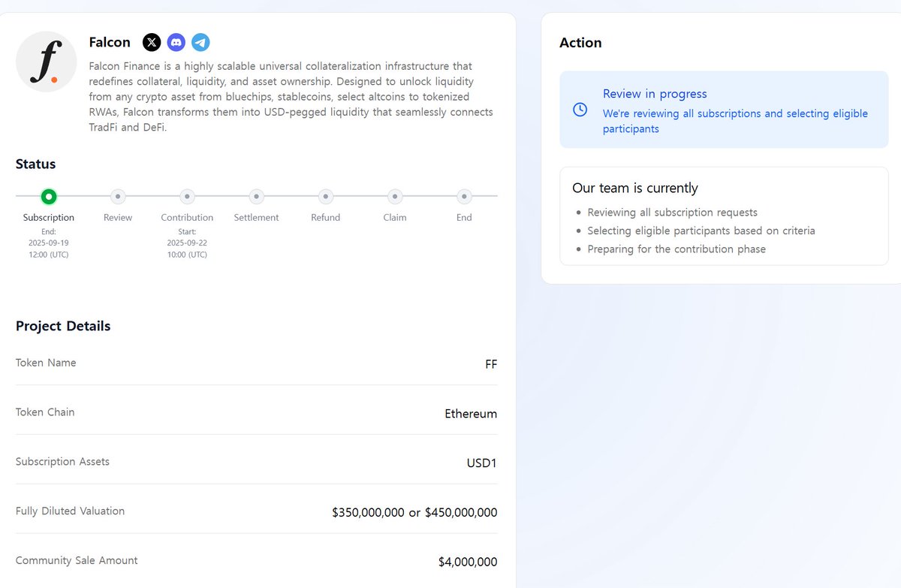Click 'Selecting eligible participants based on criteria' bullet
This screenshot has height=588, width=901.
tap(701, 231)
